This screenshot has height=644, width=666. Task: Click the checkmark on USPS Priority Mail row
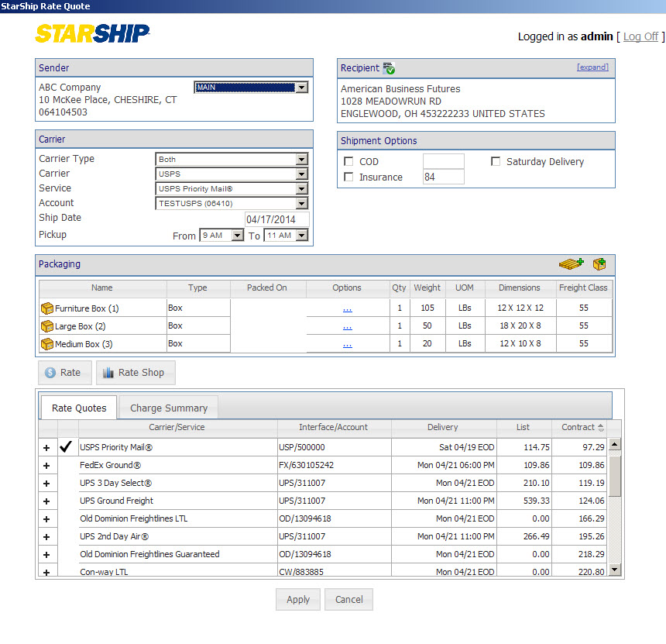click(x=66, y=447)
